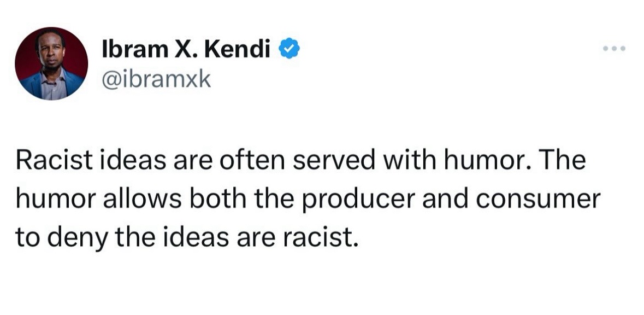The image size is (644, 315).
Task: Click the word "Racist" starting the tweet
Action: (55, 161)
